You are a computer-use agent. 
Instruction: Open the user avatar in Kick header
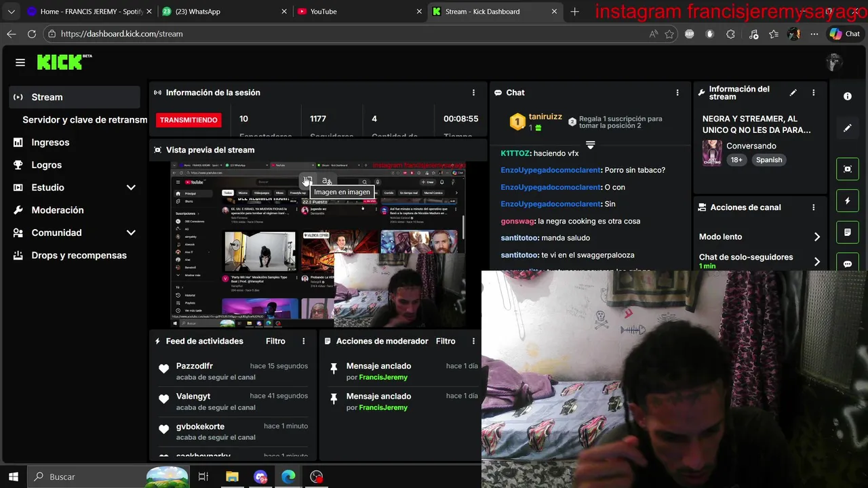tap(833, 62)
